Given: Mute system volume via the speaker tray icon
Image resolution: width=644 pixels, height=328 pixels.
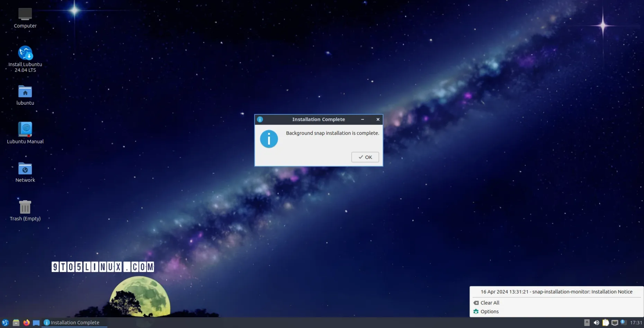Looking at the screenshot, I should (597, 322).
